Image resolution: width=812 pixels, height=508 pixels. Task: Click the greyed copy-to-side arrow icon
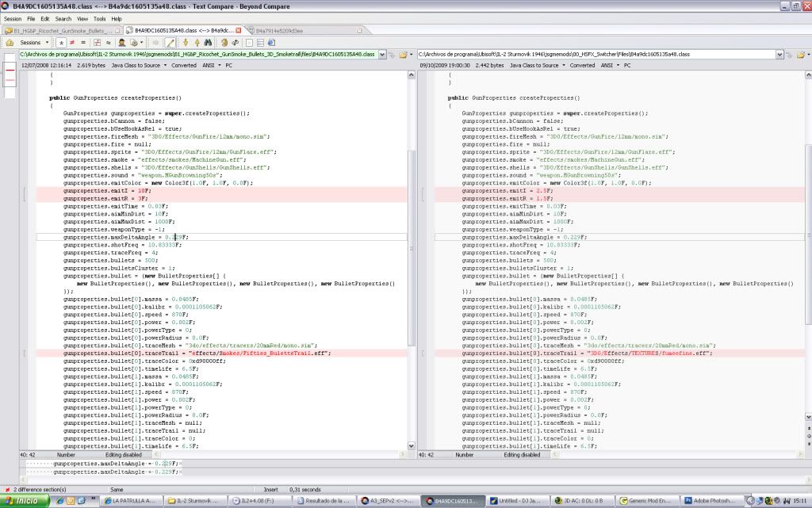(155, 43)
